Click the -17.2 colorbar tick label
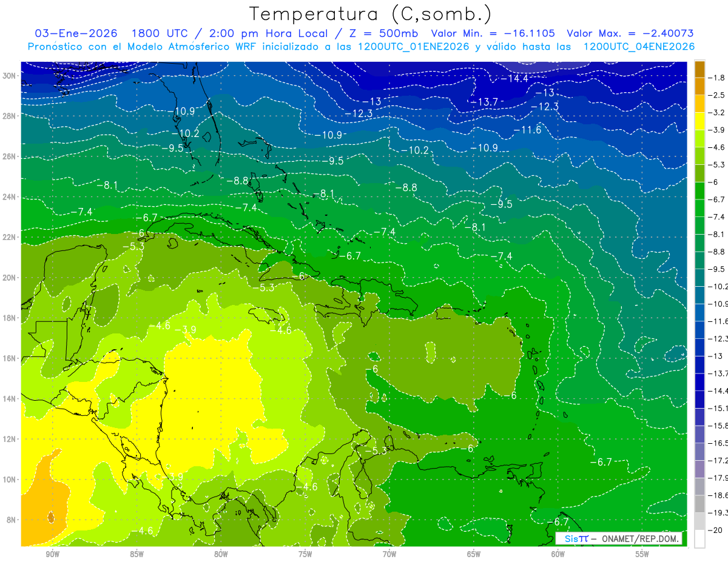 (718, 461)
